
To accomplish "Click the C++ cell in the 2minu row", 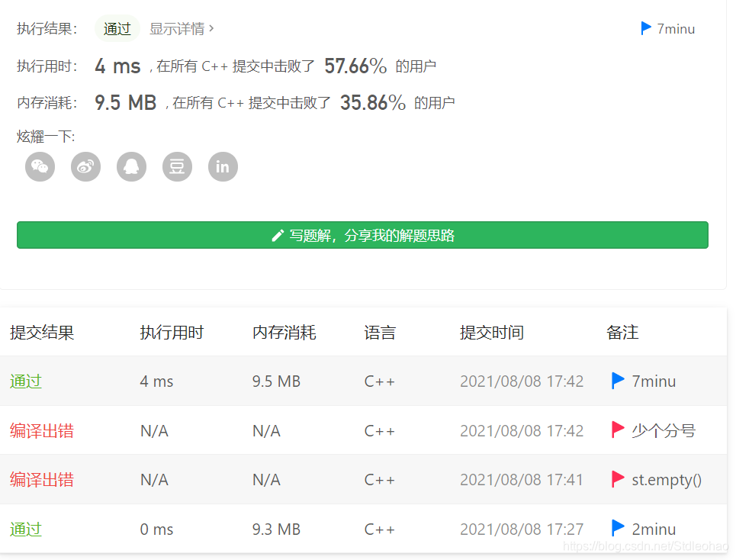I will tap(379, 529).
